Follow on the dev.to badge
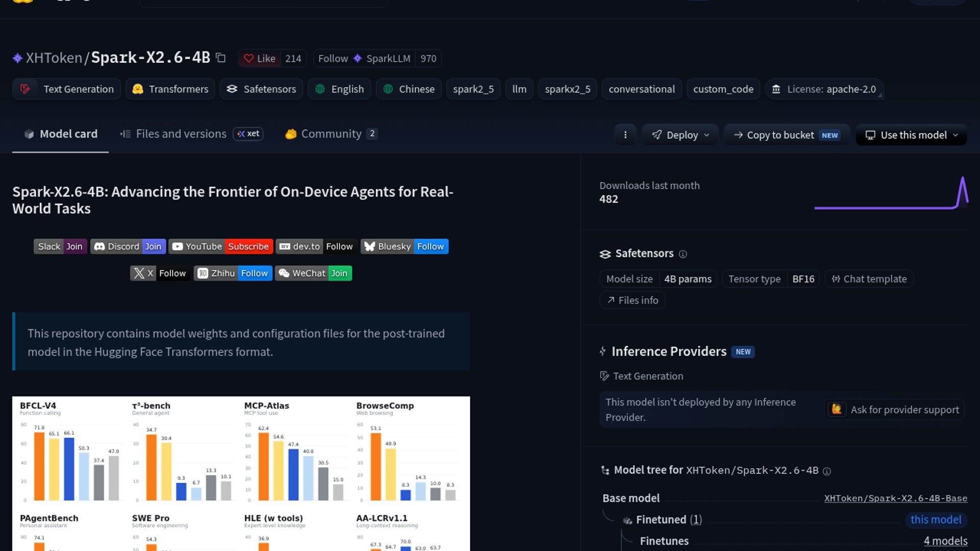 click(x=316, y=246)
